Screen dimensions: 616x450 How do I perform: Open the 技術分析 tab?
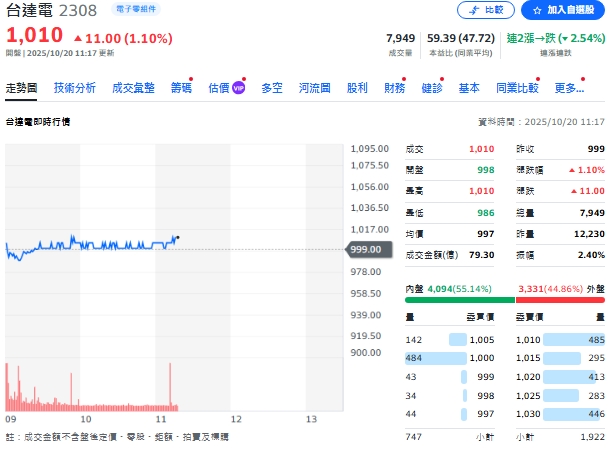click(75, 88)
